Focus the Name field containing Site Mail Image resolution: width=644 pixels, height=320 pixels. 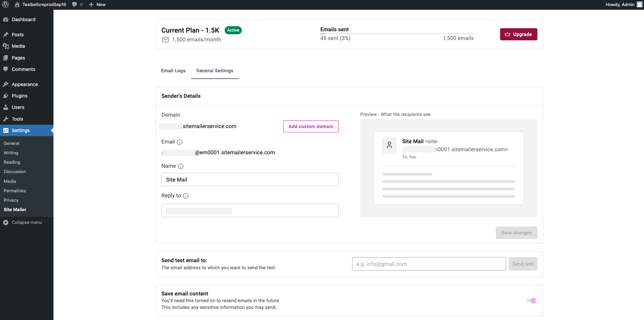point(250,179)
